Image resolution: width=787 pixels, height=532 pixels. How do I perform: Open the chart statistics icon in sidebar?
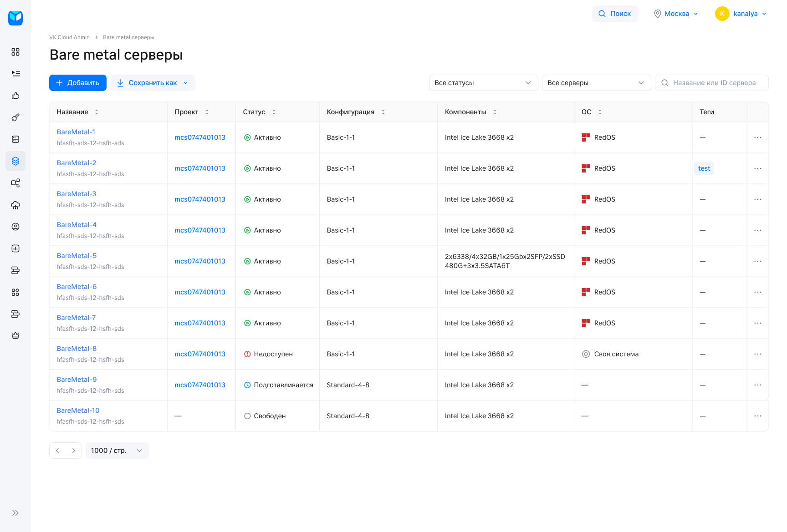click(x=15, y=248)
